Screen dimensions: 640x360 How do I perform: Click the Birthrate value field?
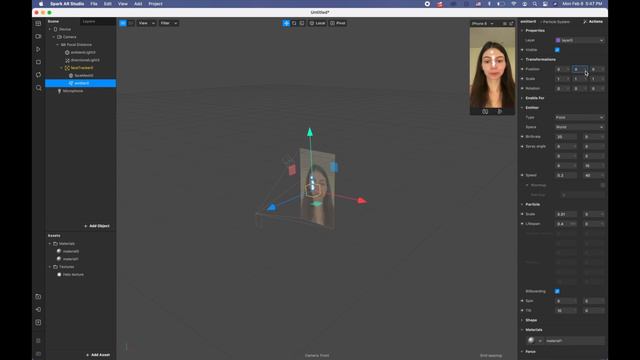click(x=566, y=137)
